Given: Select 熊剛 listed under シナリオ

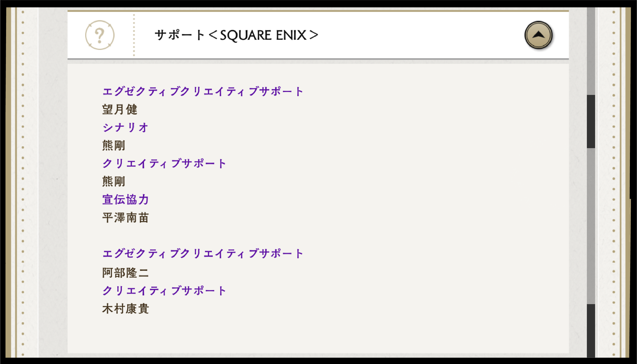Looking at the screenshot, I should (114, 145).
